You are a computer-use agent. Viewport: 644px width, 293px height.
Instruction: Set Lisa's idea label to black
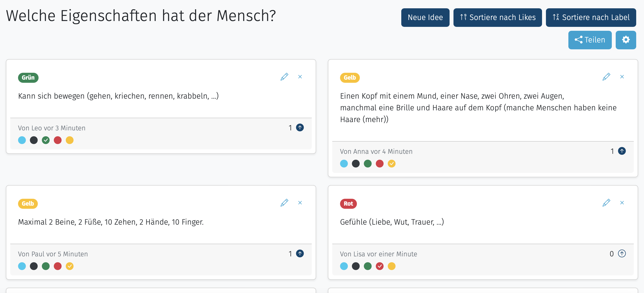point(356,266)
